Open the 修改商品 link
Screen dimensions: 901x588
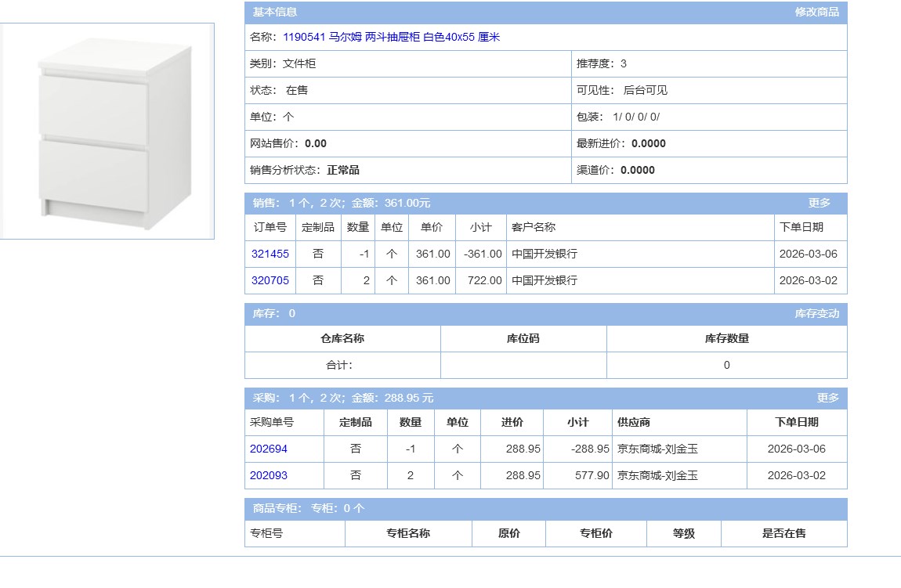(x=816, y=12)
